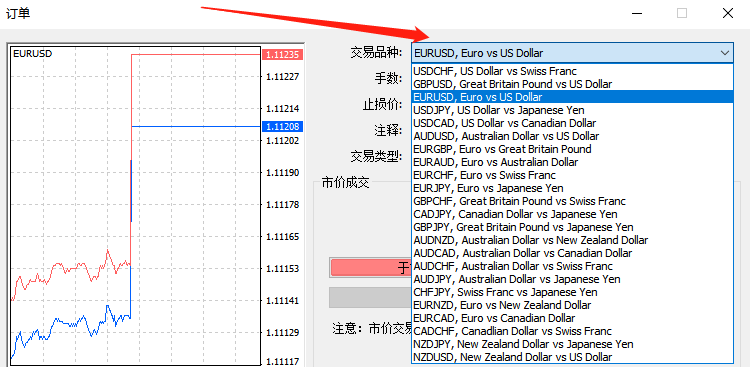Screen dimensions: 750x367
Task: Click the blue 1.11208 bid price label
Action: (x=283, y=127)
